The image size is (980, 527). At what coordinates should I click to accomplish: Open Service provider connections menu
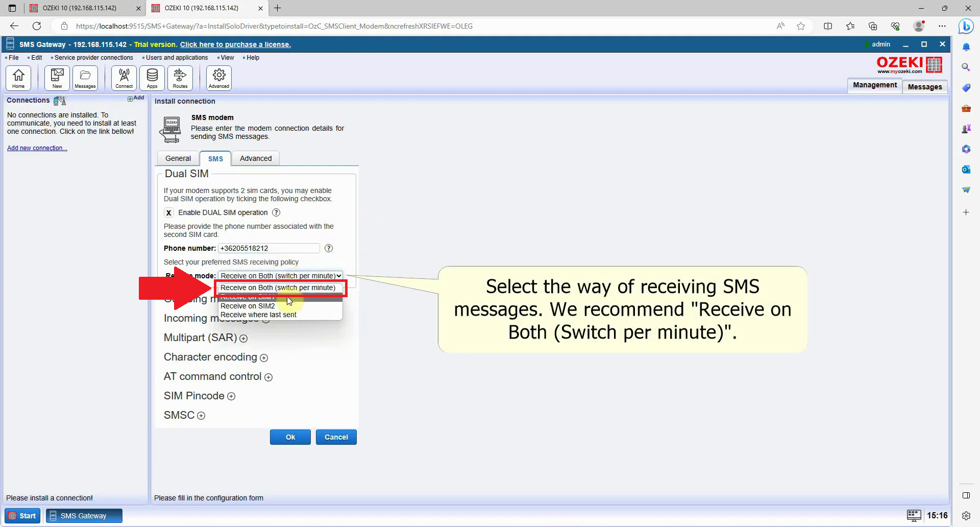(93, 58)
